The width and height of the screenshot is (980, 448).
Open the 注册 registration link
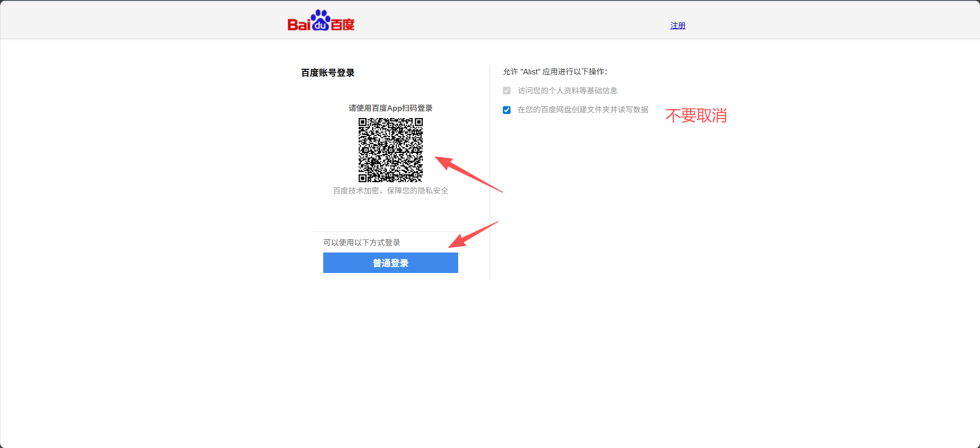point(677,26)
